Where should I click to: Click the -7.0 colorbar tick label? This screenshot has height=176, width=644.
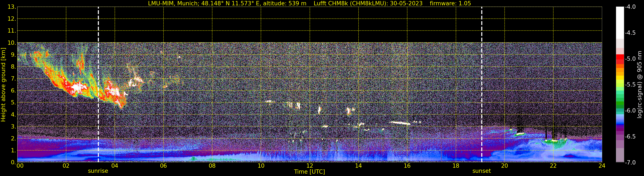pyautogui.click(x=630, y=162)
